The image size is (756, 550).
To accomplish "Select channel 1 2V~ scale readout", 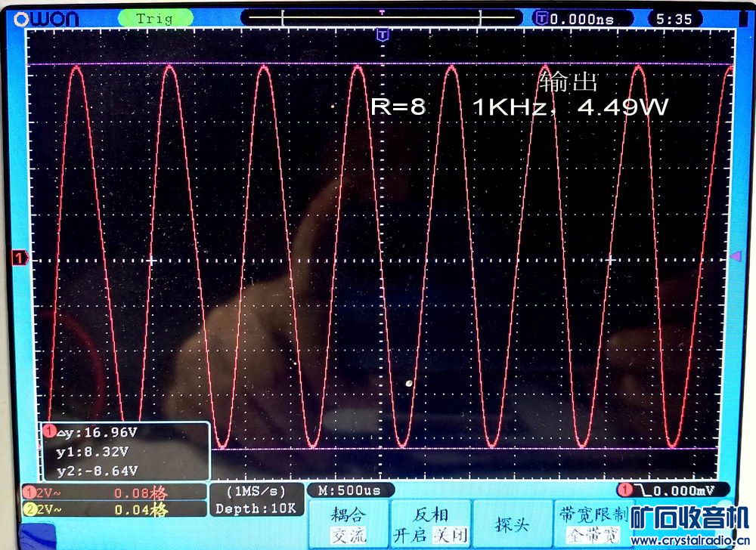I will coord(48,493).
